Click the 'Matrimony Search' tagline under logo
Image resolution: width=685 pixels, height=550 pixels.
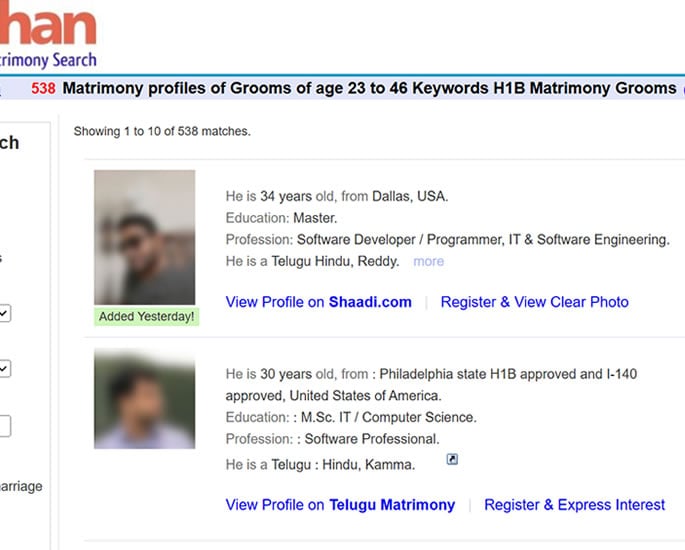point(48,60)
